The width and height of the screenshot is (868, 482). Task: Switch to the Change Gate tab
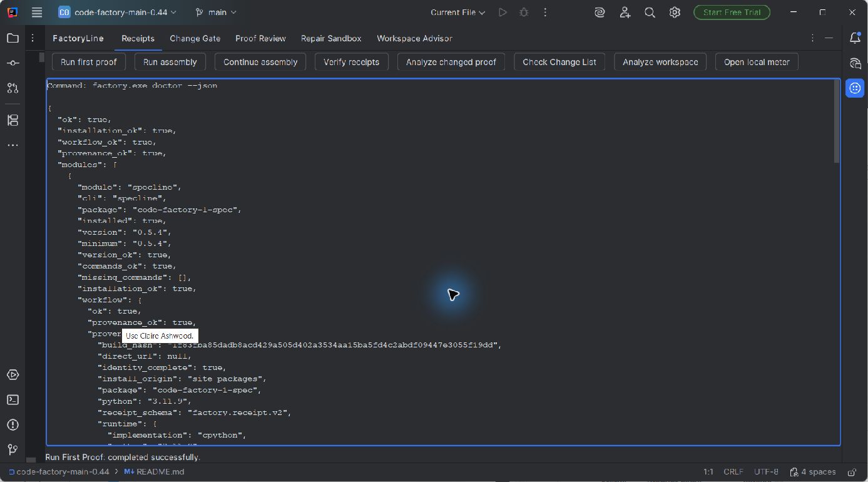195,38
